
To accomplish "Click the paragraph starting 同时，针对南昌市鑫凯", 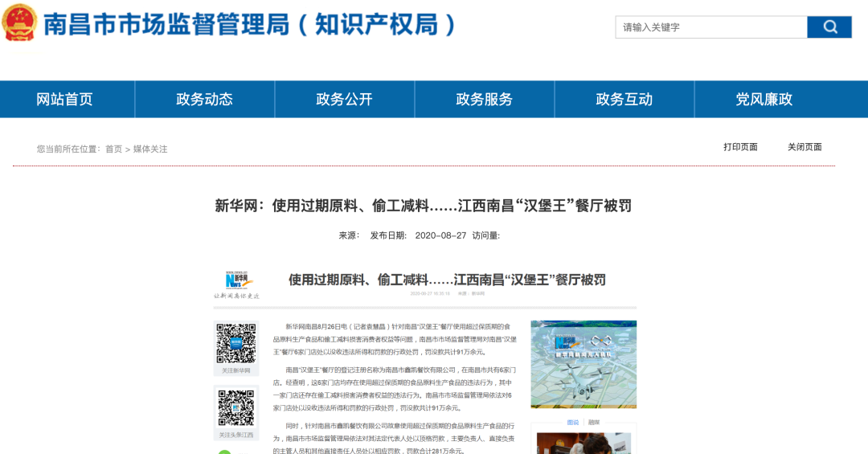I will [394, 439].
